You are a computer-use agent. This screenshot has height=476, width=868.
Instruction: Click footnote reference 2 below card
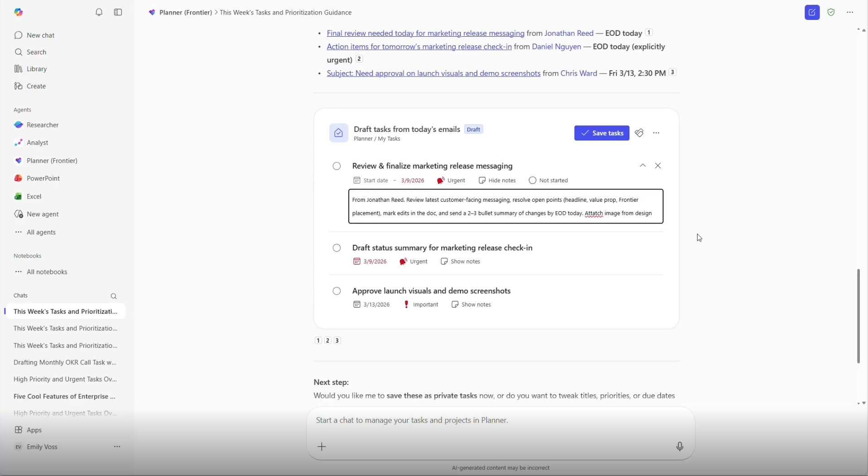328,341
